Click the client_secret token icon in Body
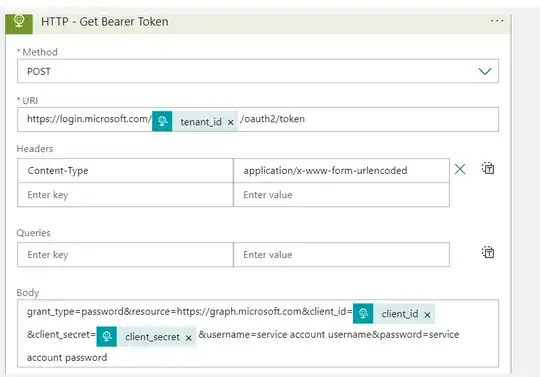This screenshot has width=540, height=377. (107, 336)
